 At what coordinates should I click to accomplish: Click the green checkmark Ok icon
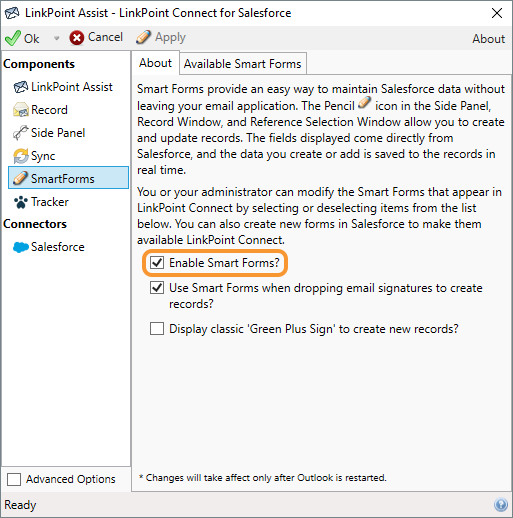pyautogui.click(x=13, y=38)
